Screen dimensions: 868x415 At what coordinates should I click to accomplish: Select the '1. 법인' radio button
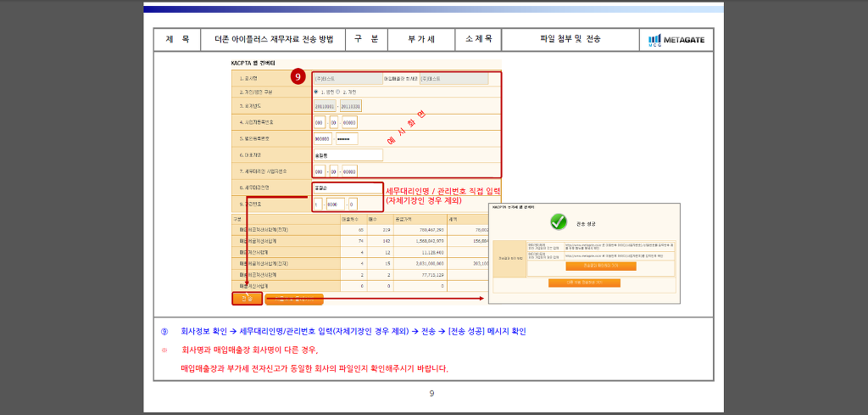coord(316,92)
